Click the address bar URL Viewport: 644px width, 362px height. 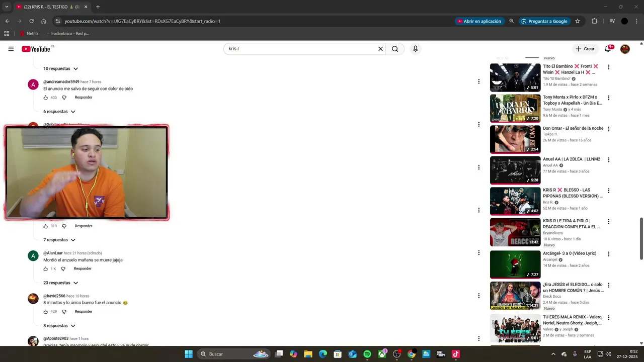pyautogui.click(x=142, y=21)
